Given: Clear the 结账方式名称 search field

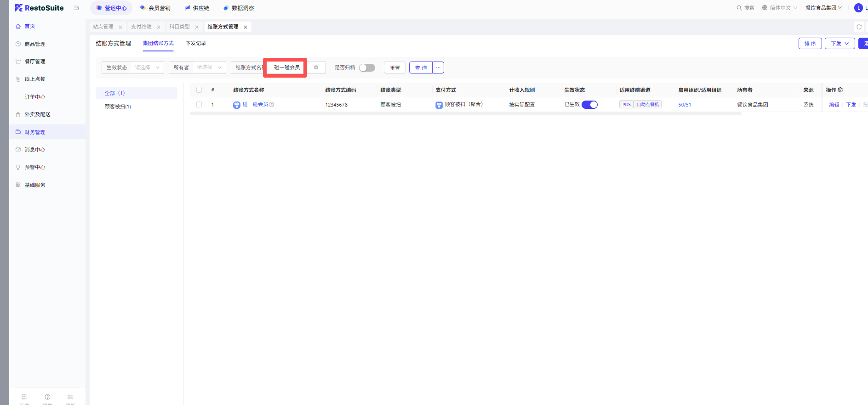Looking at the screenshot, I should [316, 67].
